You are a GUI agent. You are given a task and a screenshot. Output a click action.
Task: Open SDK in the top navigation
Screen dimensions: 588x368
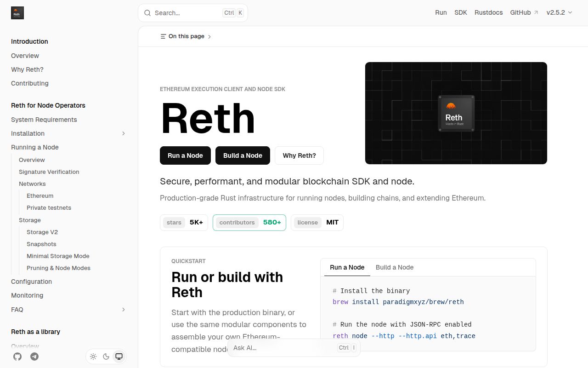[461, 12]
